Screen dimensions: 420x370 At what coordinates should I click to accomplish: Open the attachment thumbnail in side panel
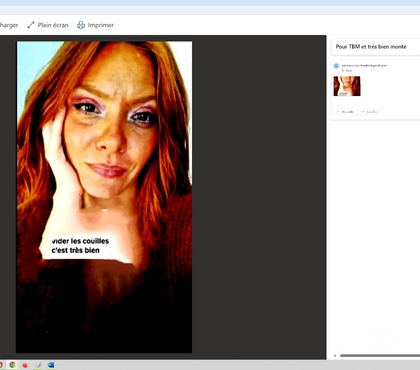[347, 86]
